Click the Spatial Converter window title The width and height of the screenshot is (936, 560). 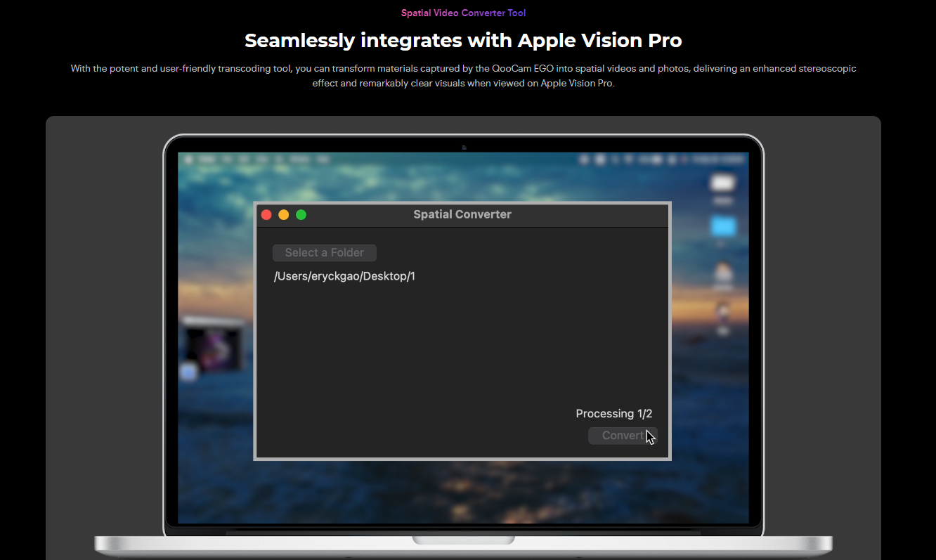click(462, 214)
